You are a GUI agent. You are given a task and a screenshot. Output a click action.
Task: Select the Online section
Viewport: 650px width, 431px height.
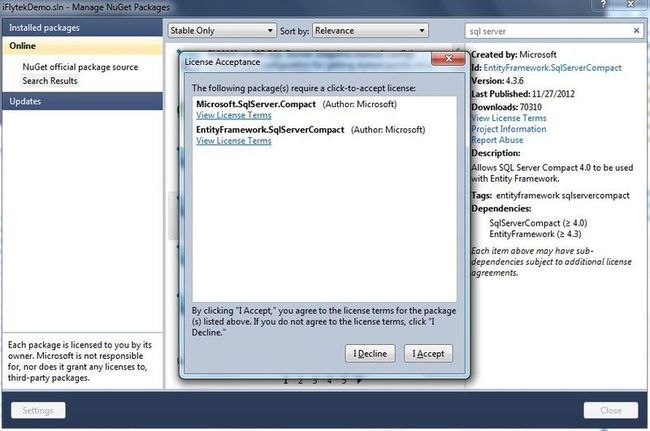click(82, 46)
